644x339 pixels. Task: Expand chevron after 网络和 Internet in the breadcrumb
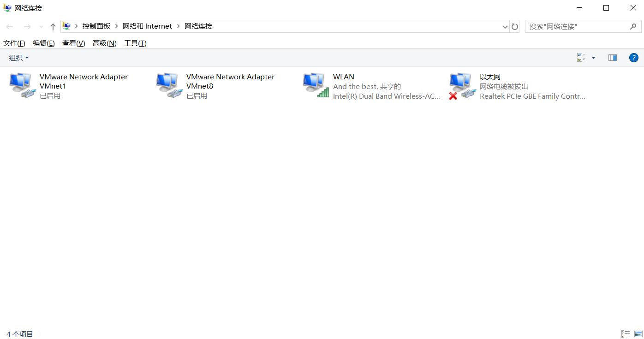tap(178, 26)
